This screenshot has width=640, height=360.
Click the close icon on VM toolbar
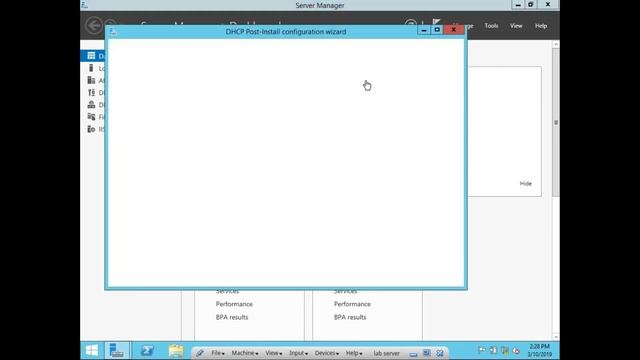coord(440,353)
